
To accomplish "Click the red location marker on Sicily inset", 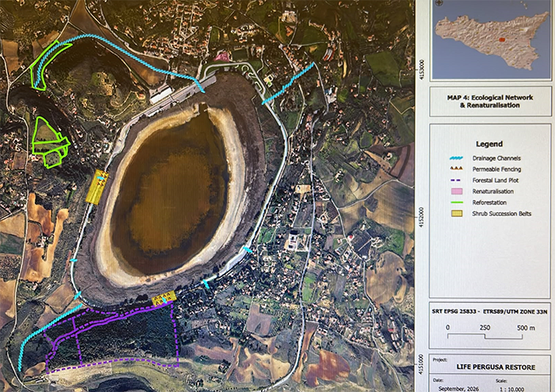I will 502,40.
